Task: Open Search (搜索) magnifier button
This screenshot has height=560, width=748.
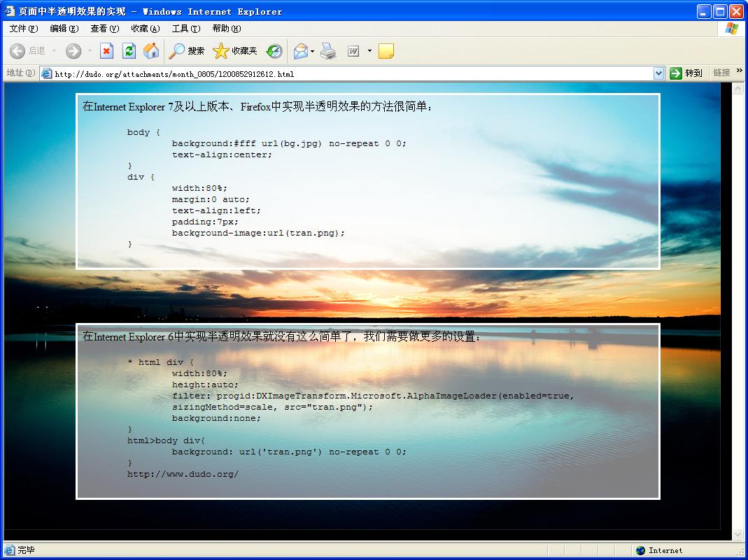Action: (x=186, y=51)
